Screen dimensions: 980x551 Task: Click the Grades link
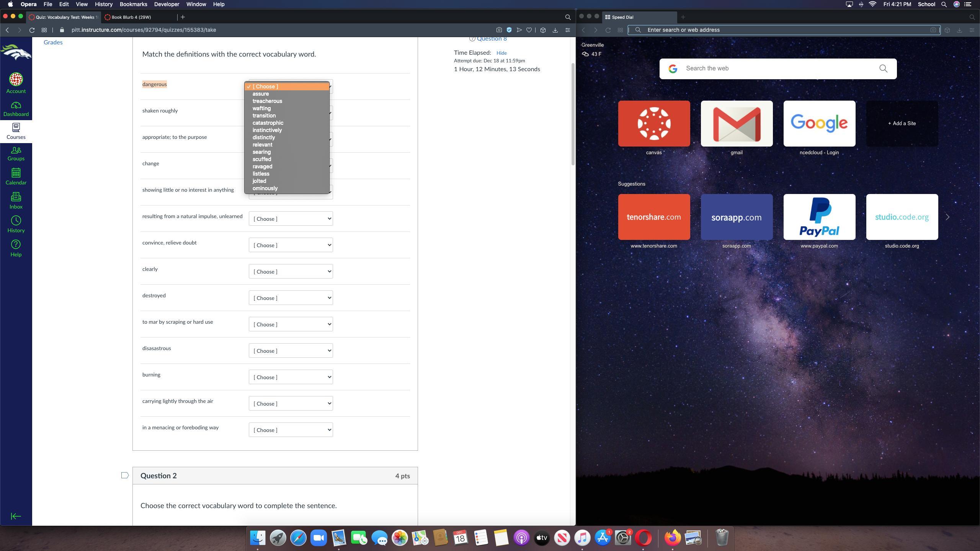(53, 42)
